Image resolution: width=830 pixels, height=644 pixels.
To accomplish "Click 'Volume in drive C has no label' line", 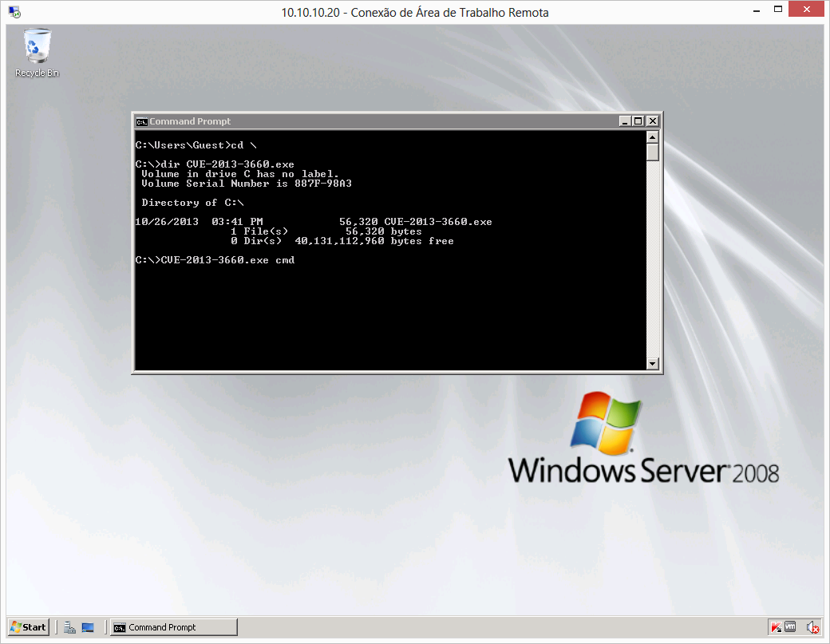I will [x=239, y=173].
